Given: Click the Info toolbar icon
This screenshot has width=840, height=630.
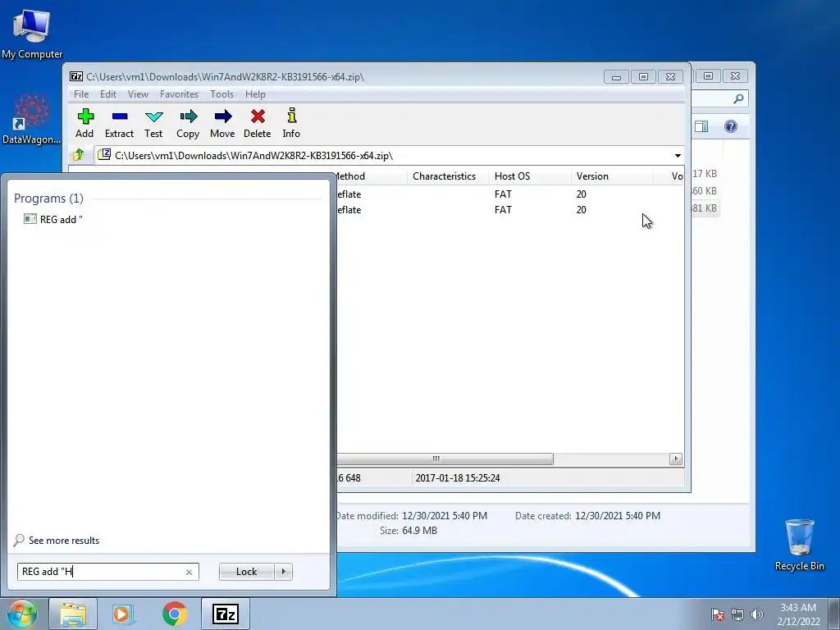Looking at the screenshot, I should [291, 124].
